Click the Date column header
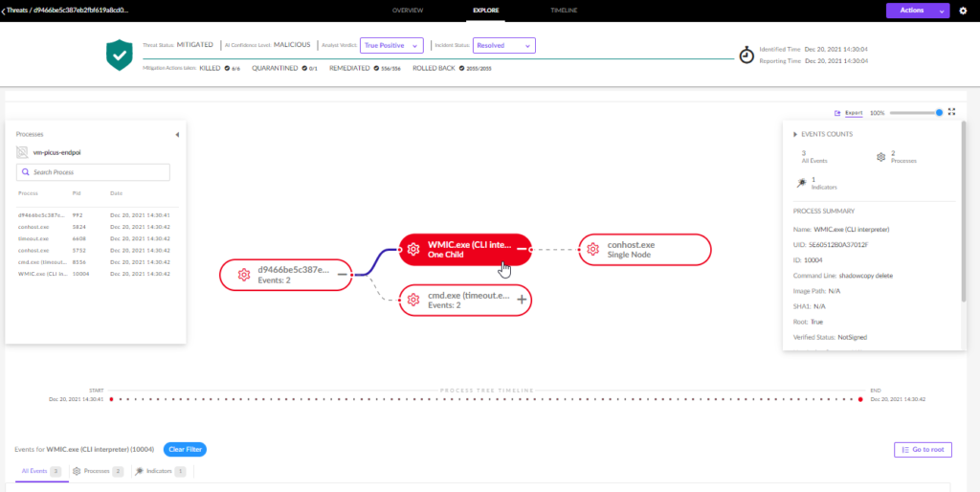Screen dimensions: 980x492 (116, 193)
